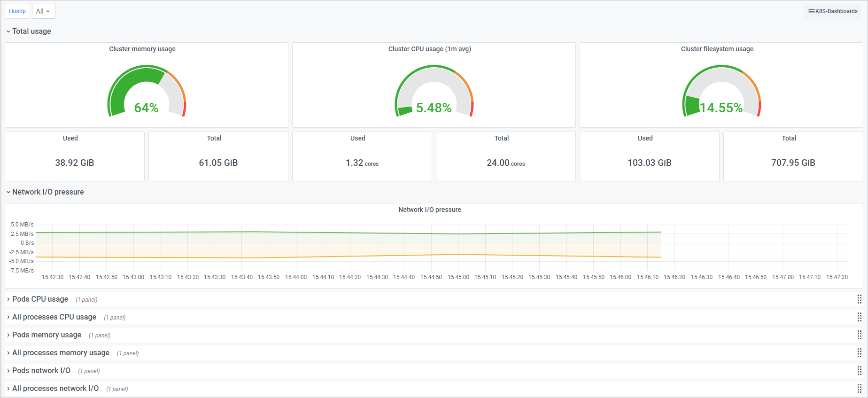Open the HostIp All dropdown
The image size is (868, 398).
pyautogui.click(x=43, y=11)
